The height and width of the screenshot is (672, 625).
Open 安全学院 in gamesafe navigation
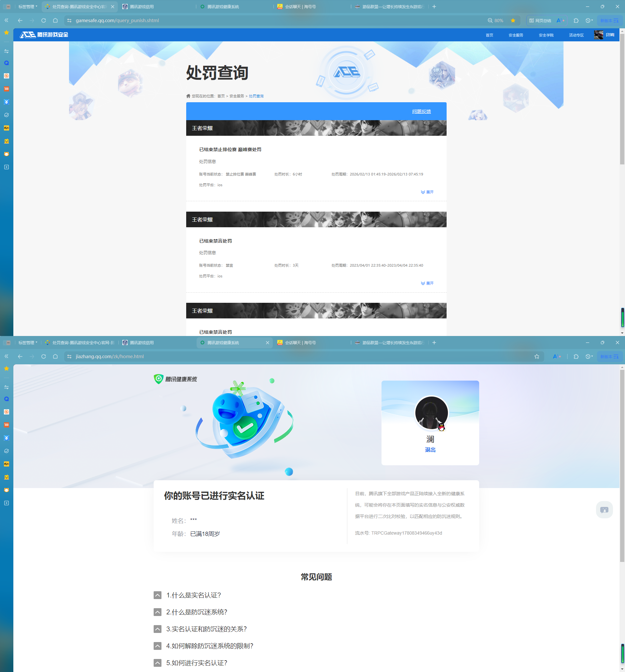[546, 35]
